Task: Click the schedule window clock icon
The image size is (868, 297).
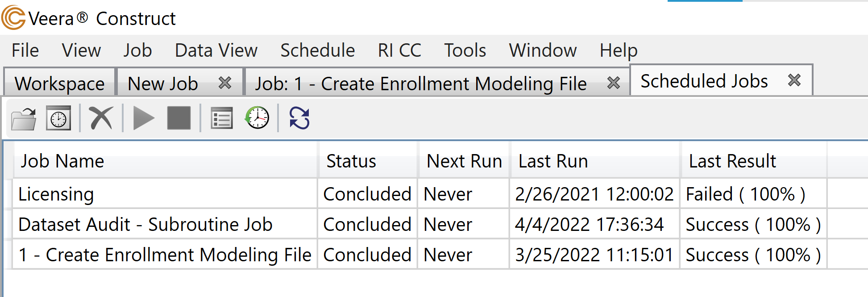Action: click(x=58, y=118)
